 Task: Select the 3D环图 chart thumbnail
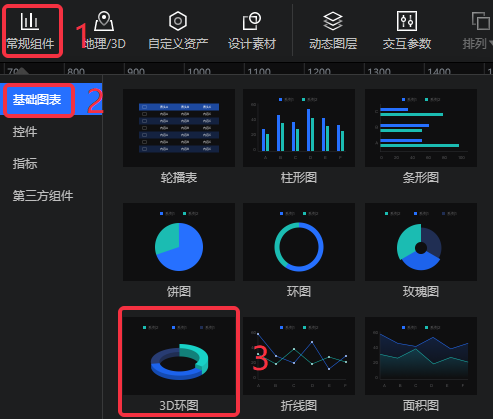coord(179,356)
